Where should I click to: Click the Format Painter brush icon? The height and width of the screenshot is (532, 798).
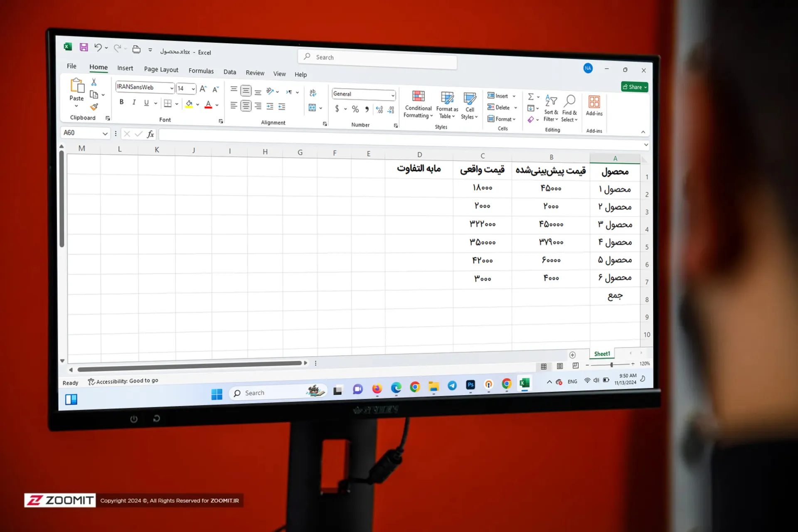coord(94,107)
